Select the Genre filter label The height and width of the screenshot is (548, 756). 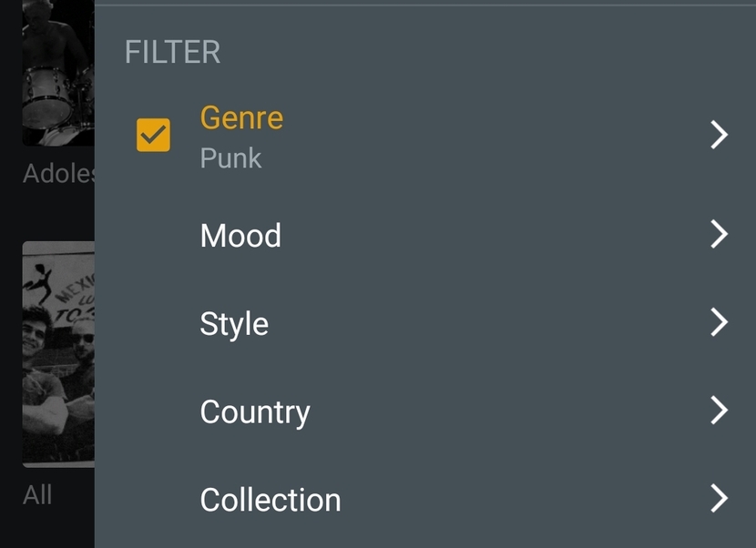tap(241, 117)
